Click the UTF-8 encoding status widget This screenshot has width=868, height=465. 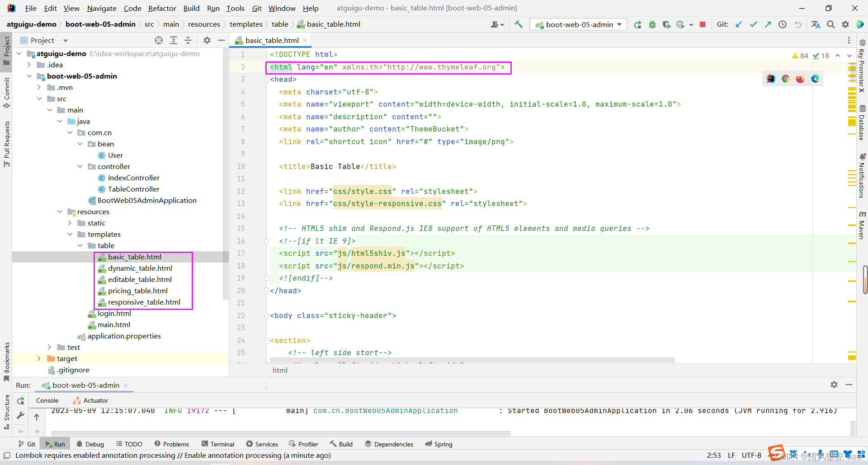(x=751, y=455)
